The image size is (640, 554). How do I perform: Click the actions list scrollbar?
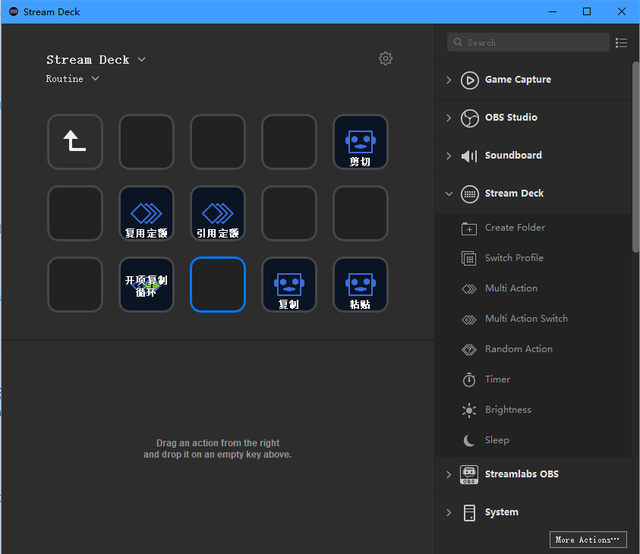636,157
